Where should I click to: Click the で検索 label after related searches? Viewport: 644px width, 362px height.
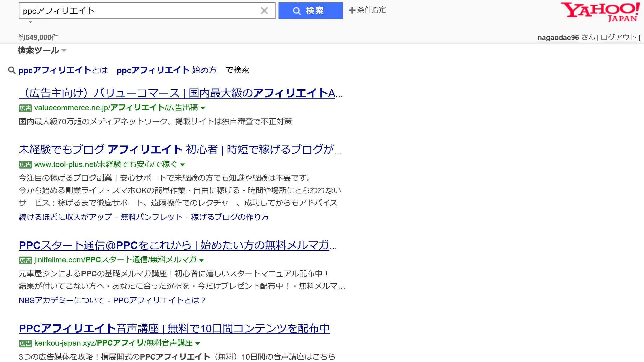(237, 70)
